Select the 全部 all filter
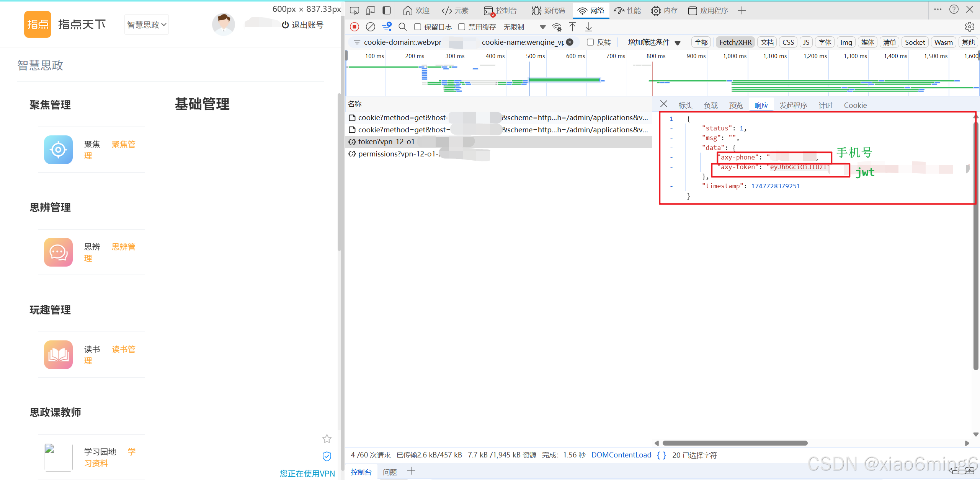The height and width of the screenshot is (480, 980). click(701, 42)
